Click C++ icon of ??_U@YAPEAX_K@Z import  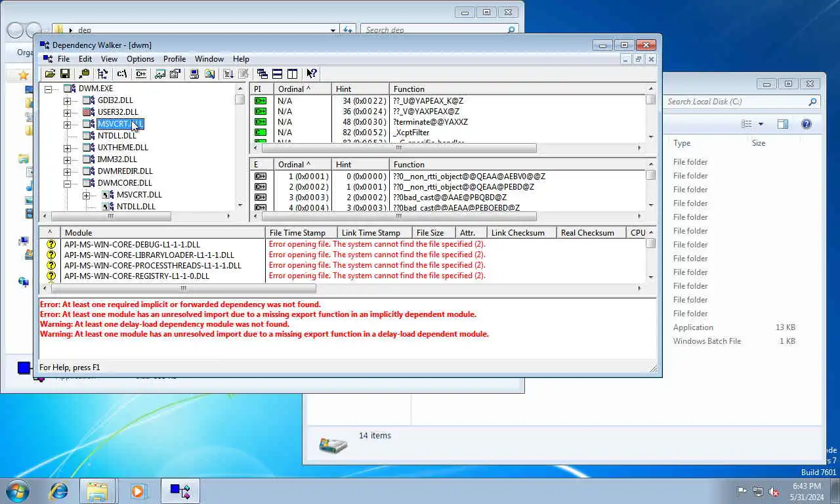pyautogui.click(x=261, y=101)
